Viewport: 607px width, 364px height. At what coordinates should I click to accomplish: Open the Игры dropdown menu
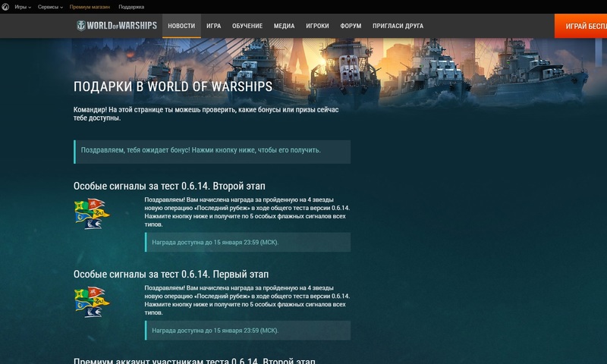click(x=23, y=7)
